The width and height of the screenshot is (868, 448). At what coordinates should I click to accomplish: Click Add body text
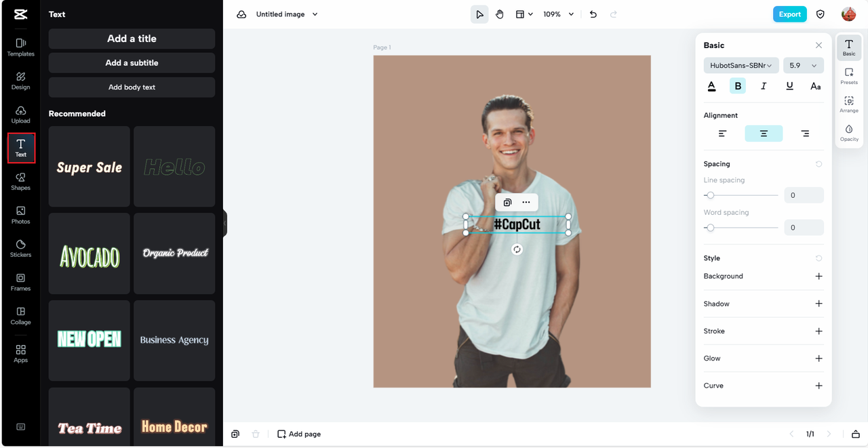132,87
